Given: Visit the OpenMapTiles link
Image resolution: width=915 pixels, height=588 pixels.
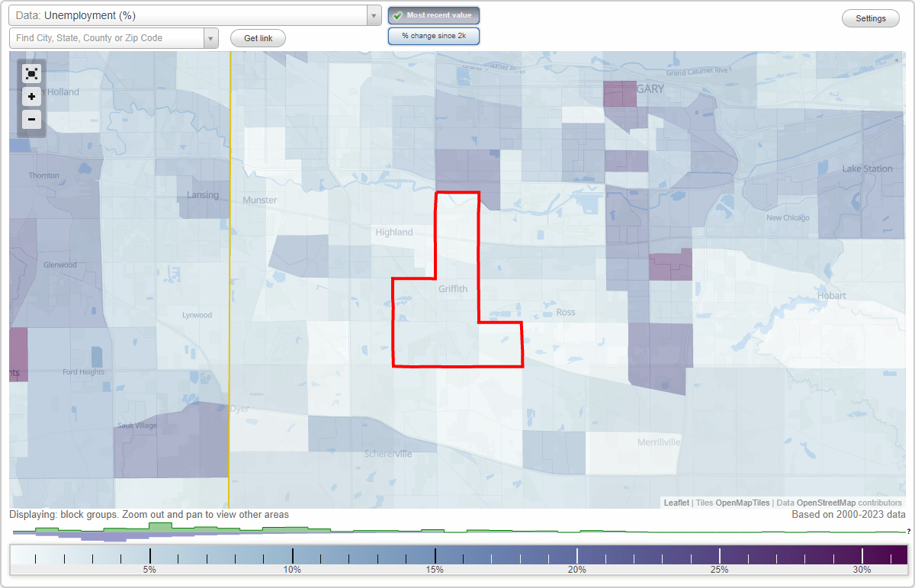Looking at the screenshot, I should click(741, 503).
